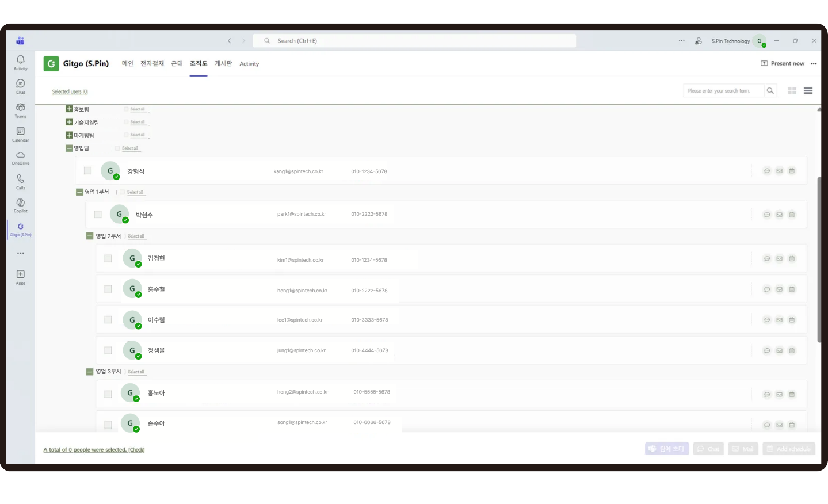Select the checkbox for 홍수철
Screen dimensions: 828x504
108,289
